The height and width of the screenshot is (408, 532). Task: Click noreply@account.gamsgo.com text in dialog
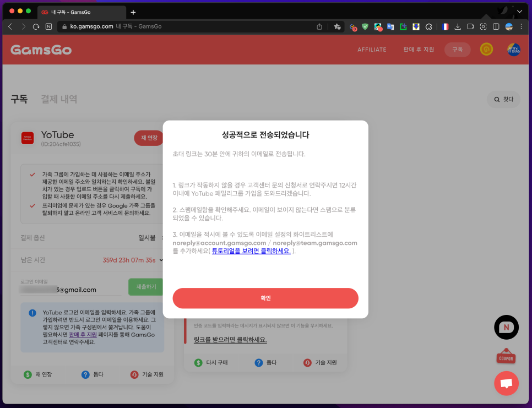coord(219,243)
